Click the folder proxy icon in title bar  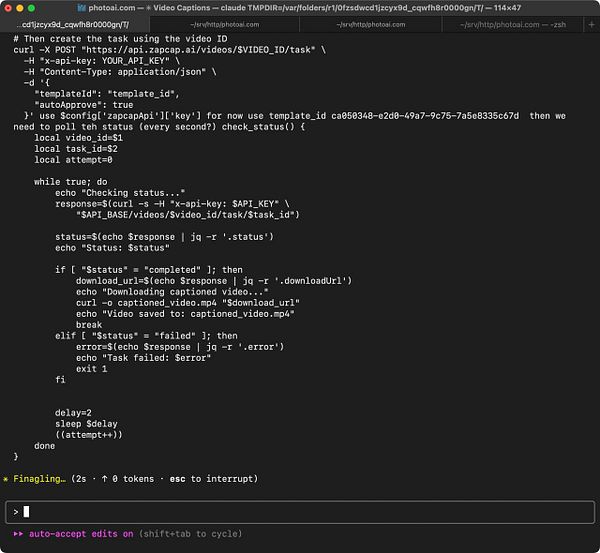click(x=82, y=8)
